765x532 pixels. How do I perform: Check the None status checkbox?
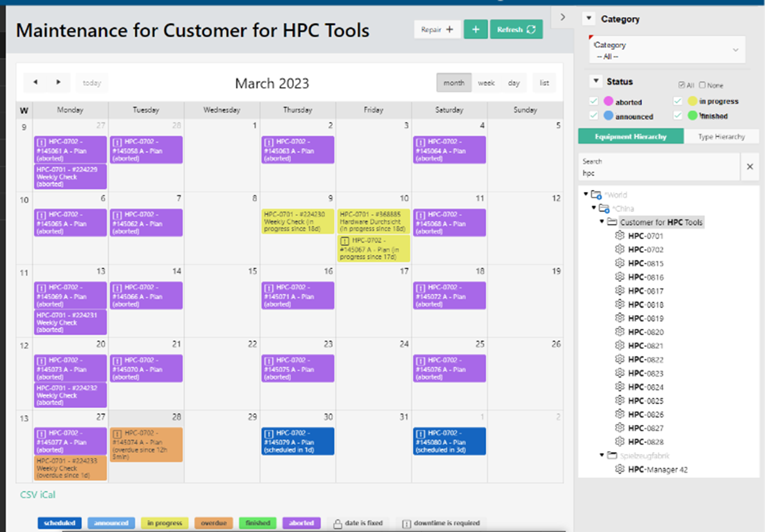[x=702, y=85]
